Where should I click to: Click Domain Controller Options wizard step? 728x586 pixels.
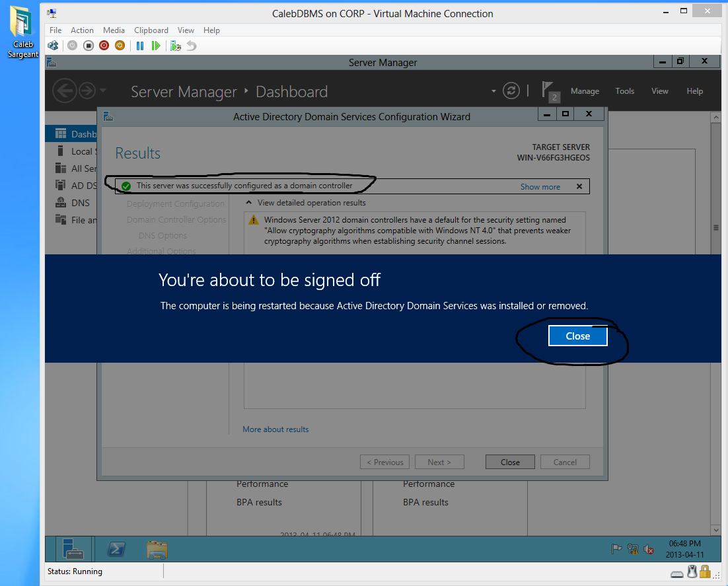tap(176, 219)
